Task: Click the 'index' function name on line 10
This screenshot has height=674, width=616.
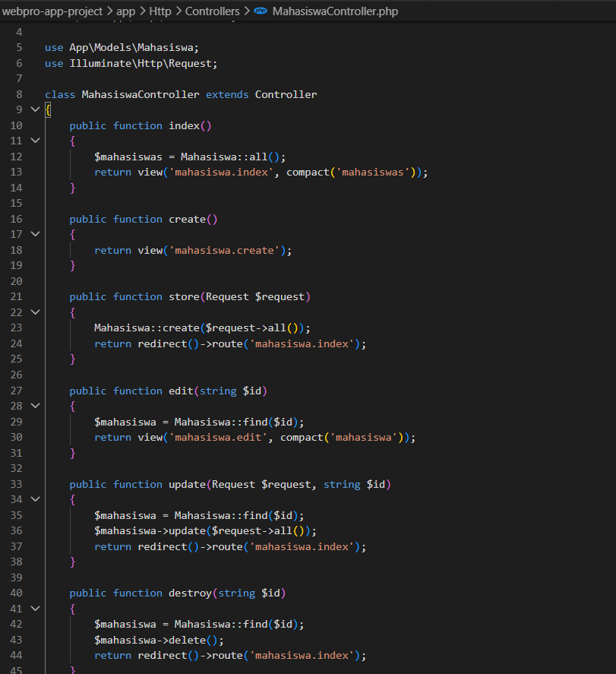Action: (x=184, y=125)
